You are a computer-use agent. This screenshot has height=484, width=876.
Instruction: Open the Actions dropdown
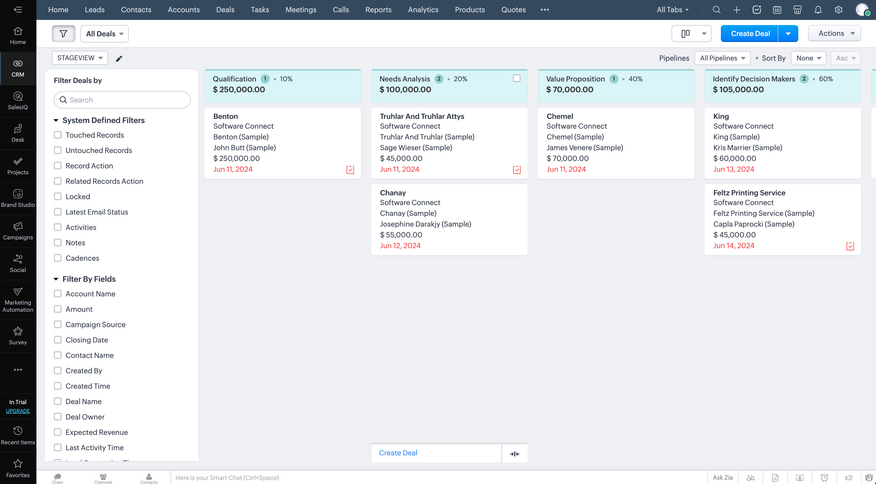833,34
